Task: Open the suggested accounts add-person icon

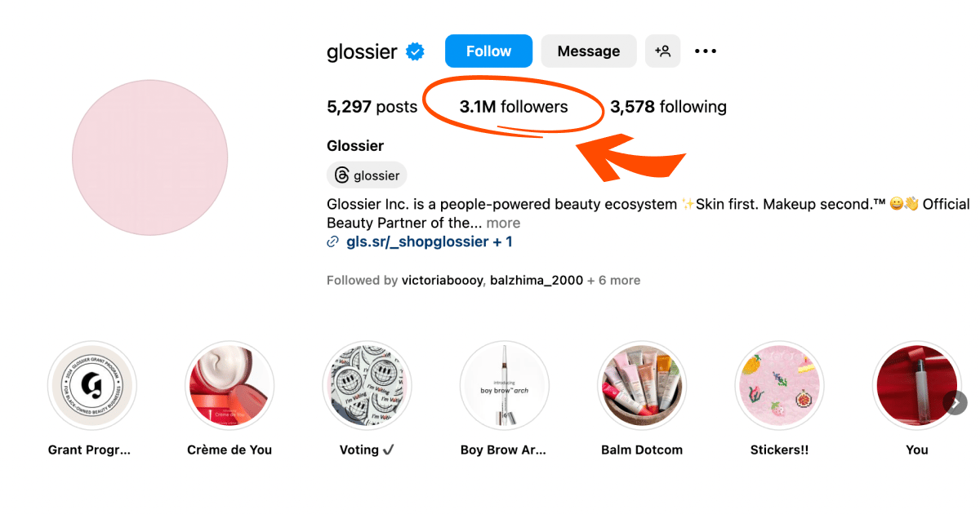Action: click(662, 51)
